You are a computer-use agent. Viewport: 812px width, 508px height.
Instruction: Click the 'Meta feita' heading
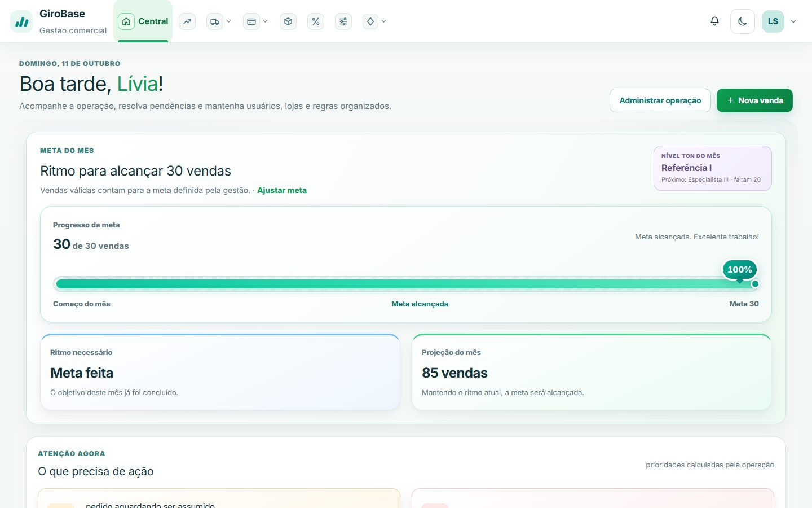[x=82, y=373]
